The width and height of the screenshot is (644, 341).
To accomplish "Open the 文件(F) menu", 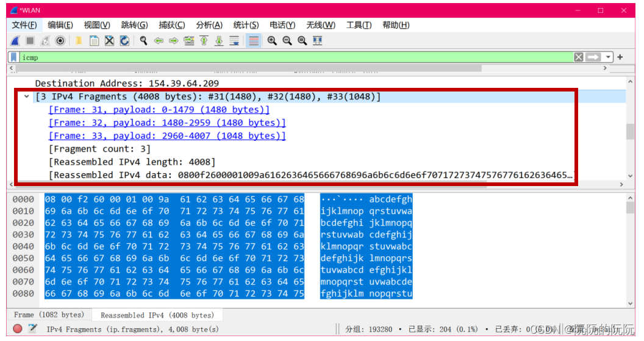I will point(24,25).
